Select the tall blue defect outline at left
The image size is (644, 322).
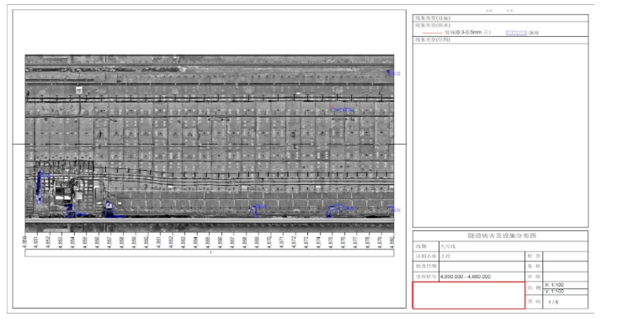point(39,187)
